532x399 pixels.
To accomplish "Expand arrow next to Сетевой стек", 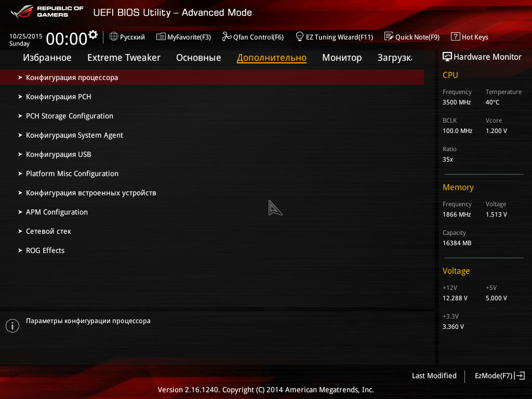I will click(x=20, y=231).
